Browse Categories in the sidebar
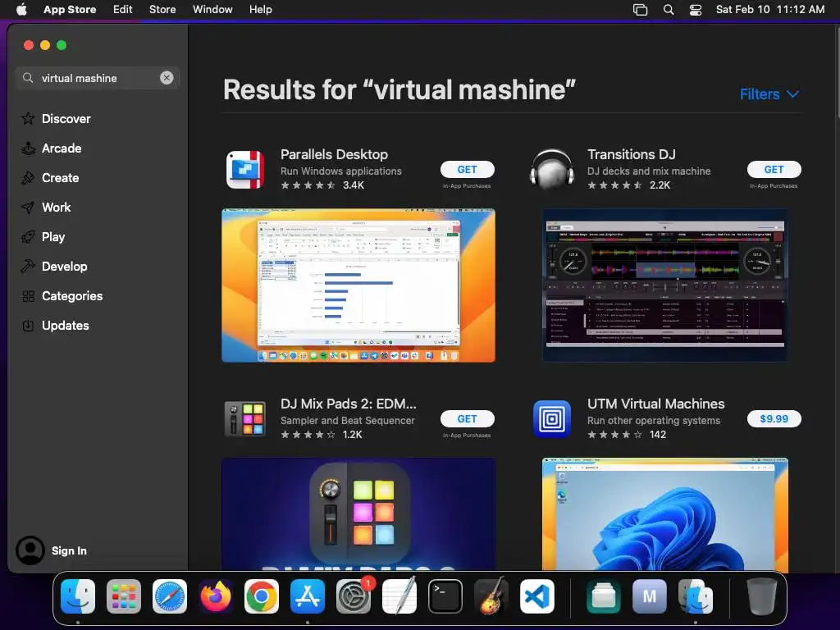This screenshot has width=840, height=630. [x=62, y=295]
